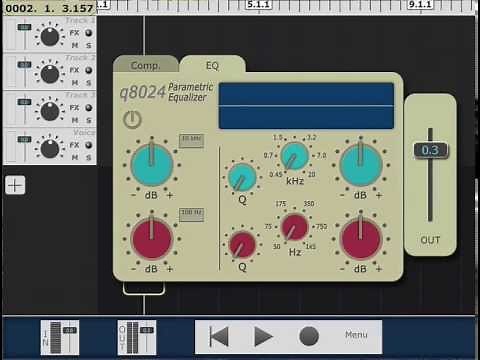Click the red Hz frequency knob

(294, 227)
